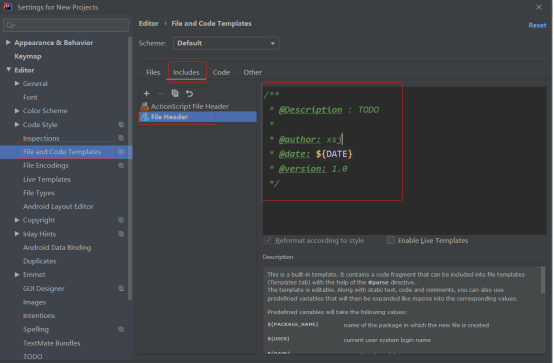Open File Encodings settings

[46, 165]
